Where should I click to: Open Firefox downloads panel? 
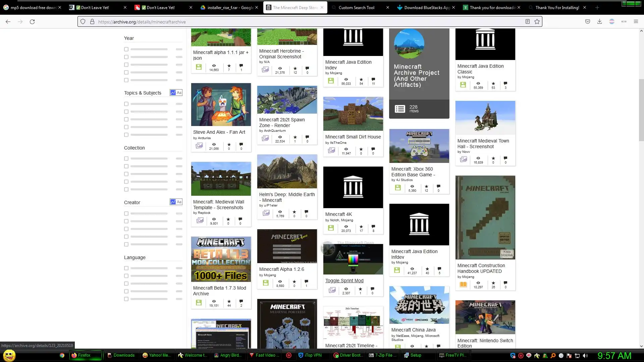(599, 22)
